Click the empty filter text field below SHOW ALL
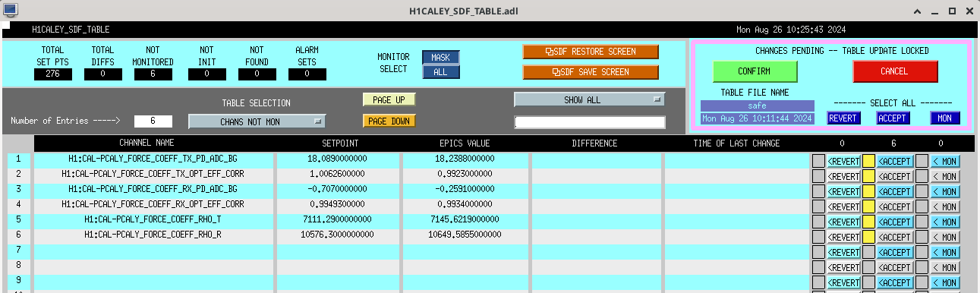Image resolution: width=980 pixels, height=293 pixels. click(x=589, y=122)
